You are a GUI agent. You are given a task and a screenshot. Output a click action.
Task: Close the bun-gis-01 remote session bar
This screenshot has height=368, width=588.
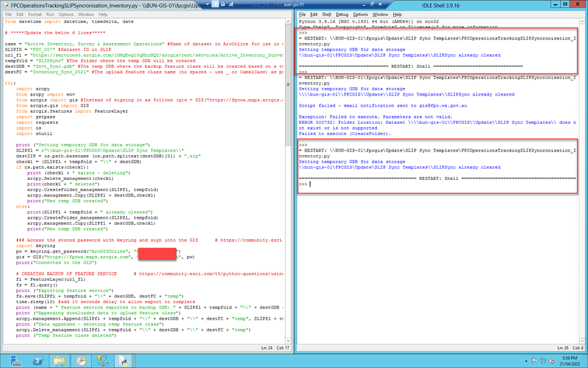pyautogui.click(x=380, y=5)
